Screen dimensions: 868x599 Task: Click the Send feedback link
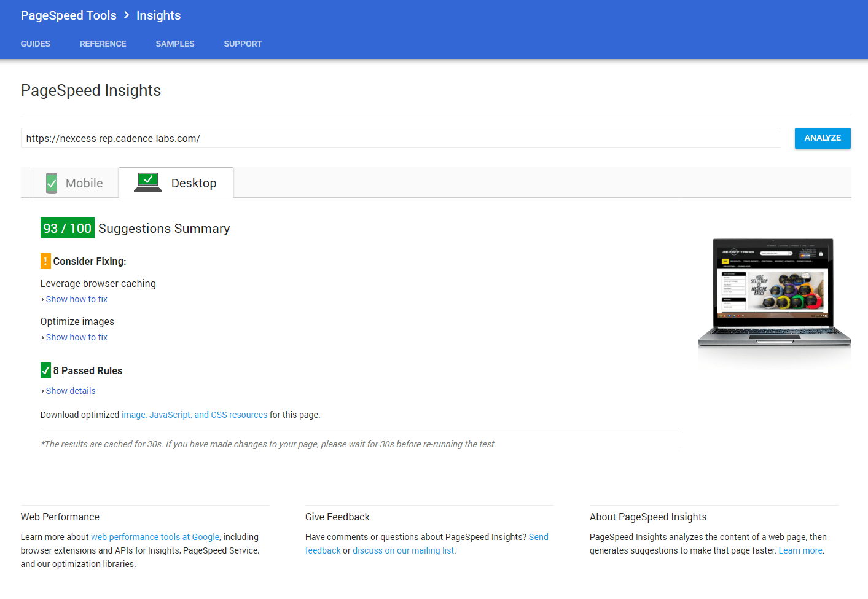coord(538,537)
